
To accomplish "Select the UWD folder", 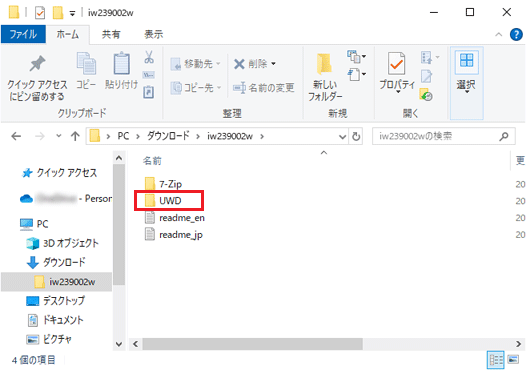I will [x=163, y=201].
